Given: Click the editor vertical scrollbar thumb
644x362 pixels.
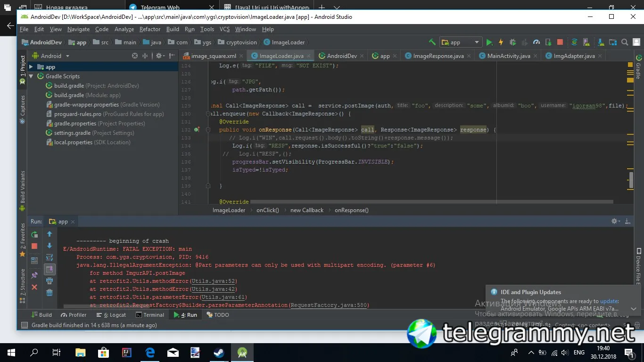Looking at the screenshot, I should [631, 180].
